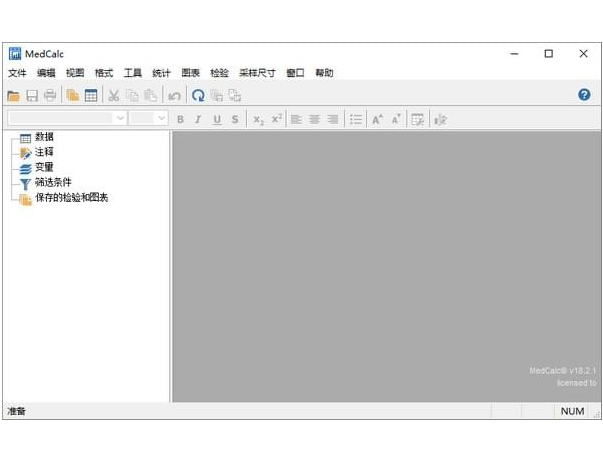Open Help via blue question mark icon

pos(584,95)
